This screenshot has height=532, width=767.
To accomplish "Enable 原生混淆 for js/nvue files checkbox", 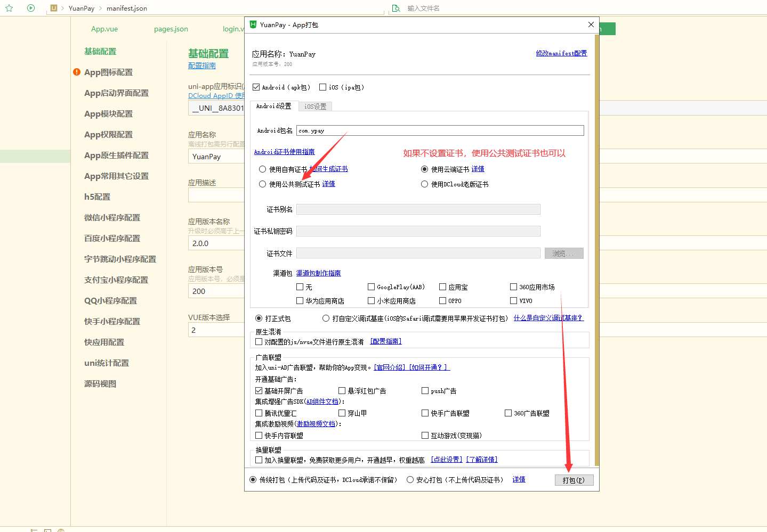I will (x=259, y=342).
